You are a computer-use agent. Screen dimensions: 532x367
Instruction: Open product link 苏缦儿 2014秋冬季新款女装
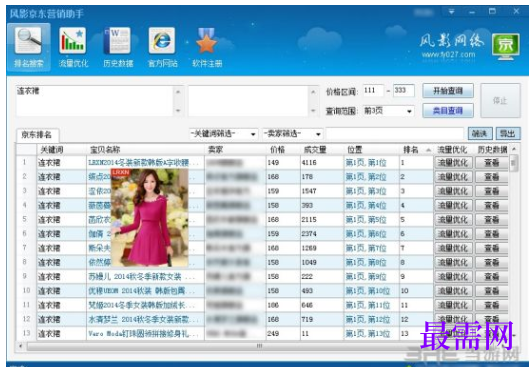[x=141, y=277]
